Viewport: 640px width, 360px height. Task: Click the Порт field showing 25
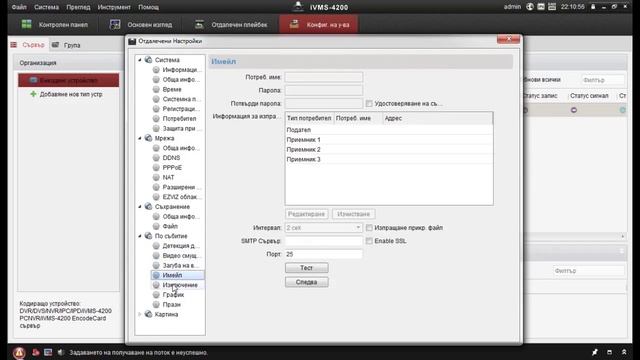[x=324, y=254]
